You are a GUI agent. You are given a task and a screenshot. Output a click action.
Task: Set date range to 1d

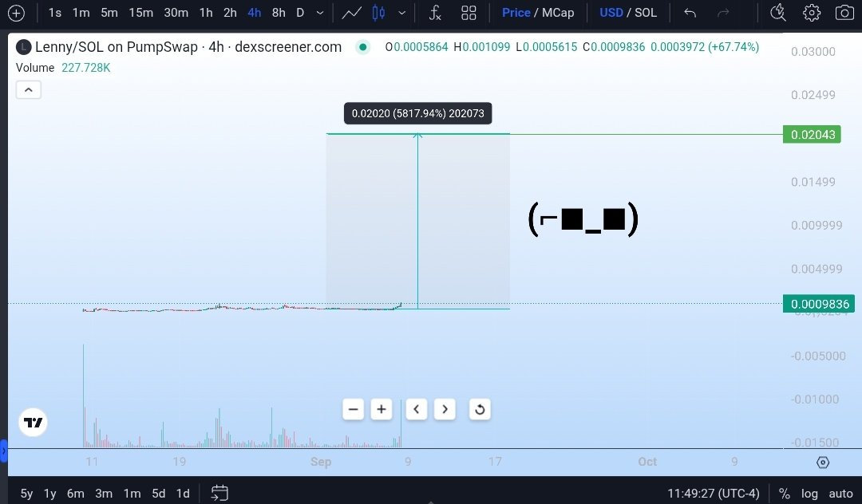pos(183,494)
